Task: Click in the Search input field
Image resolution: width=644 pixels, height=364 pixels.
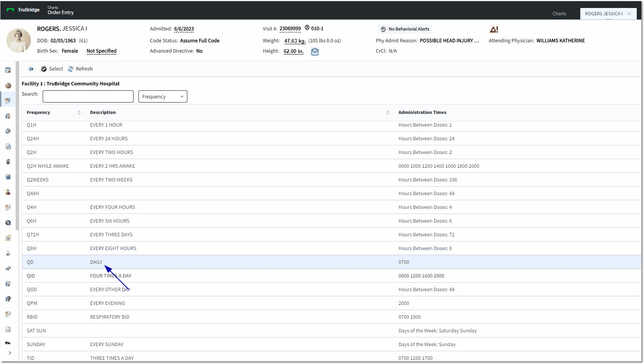Action: click(x=88, y=96)
